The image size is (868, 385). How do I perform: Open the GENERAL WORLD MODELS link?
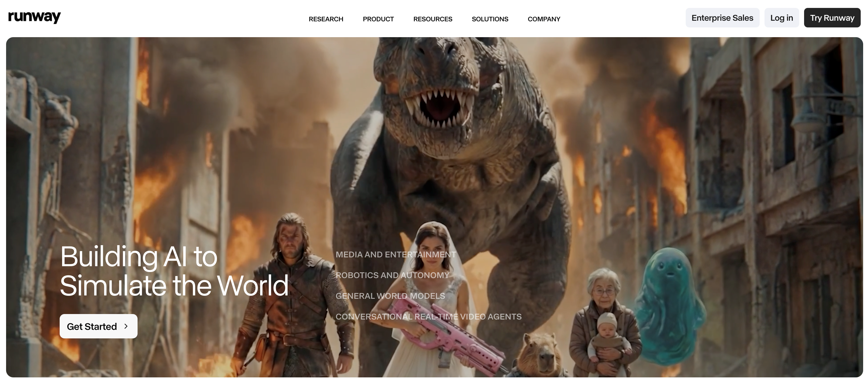point(390,296)
